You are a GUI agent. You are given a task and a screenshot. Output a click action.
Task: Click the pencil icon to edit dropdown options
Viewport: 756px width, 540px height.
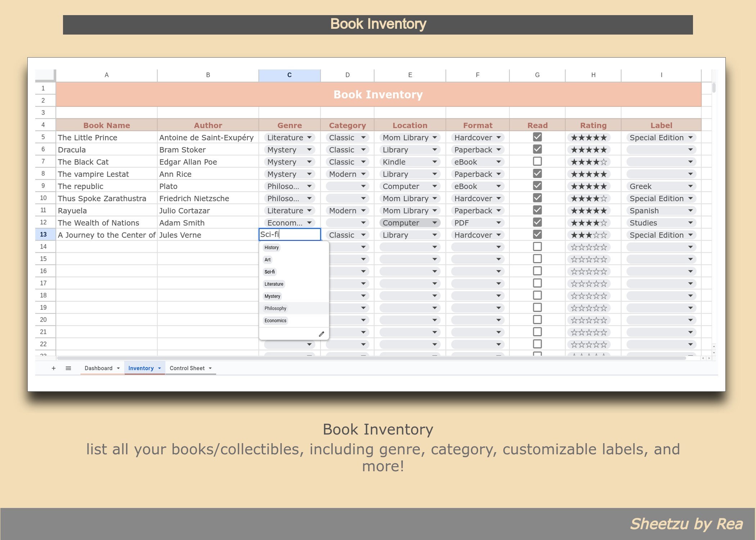pos(321,334)
